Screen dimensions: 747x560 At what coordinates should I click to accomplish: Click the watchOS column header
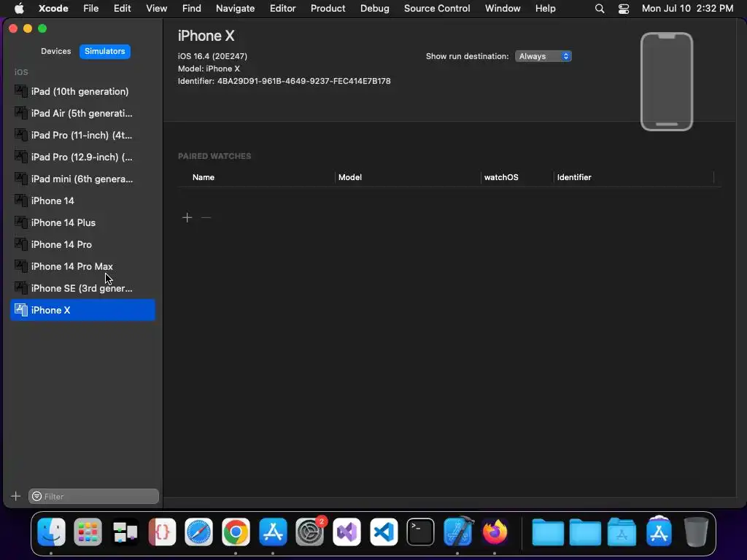501,177
